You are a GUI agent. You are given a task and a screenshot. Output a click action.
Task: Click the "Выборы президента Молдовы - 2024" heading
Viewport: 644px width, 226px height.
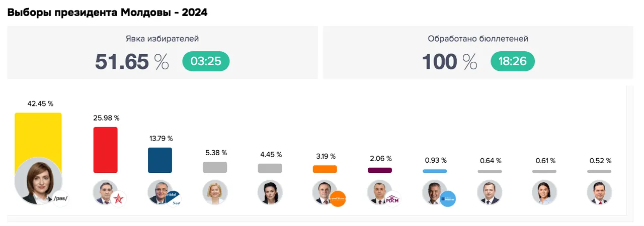point(107,13)
